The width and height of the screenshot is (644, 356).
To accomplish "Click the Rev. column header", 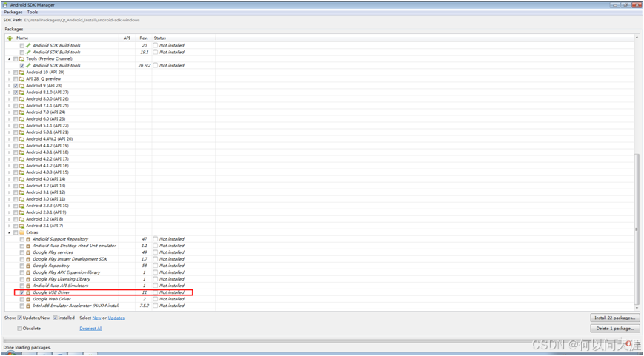I will tap(143, 38).
